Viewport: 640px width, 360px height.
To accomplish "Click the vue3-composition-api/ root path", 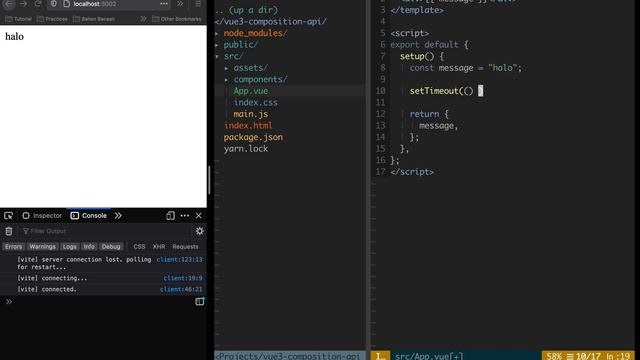I will pyautogui.click(x=271, y=21).
